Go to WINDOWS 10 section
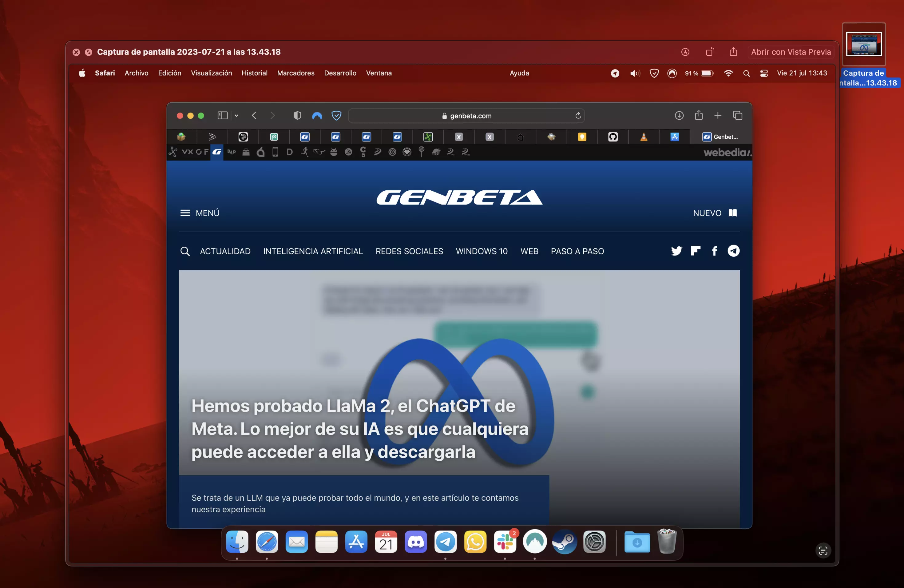Screen dimensions: 904x588 point(482,251)
